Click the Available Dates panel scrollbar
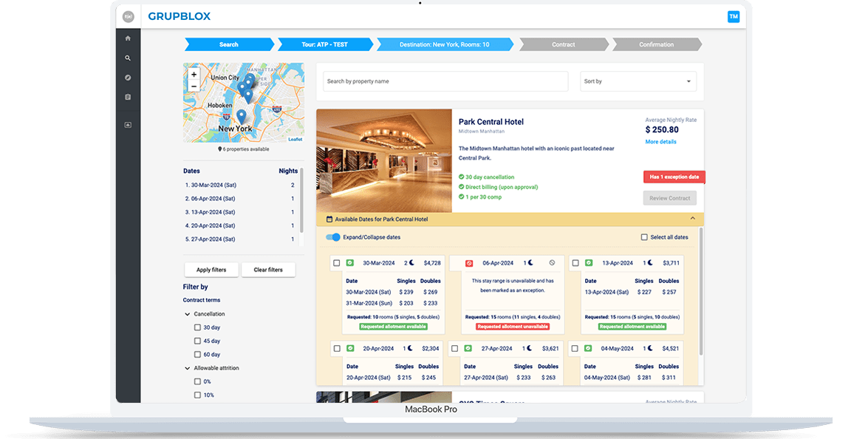Image resolution: width=868 pixels, height=439 pixels. pos(701,291)
